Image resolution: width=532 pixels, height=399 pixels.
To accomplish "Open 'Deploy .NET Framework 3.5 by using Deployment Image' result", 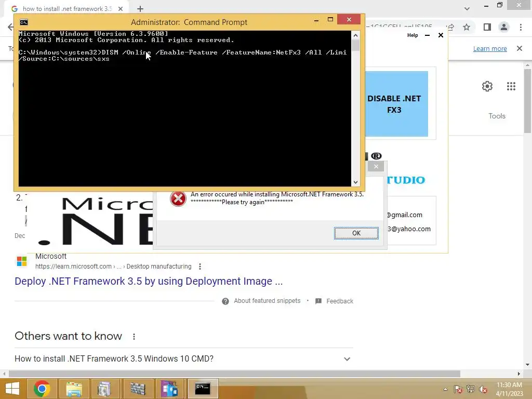I will click(149, 281).
